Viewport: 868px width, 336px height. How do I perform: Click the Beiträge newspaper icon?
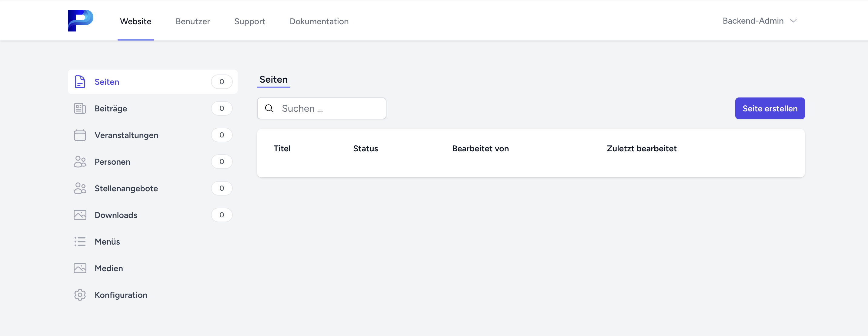(80, 108)
